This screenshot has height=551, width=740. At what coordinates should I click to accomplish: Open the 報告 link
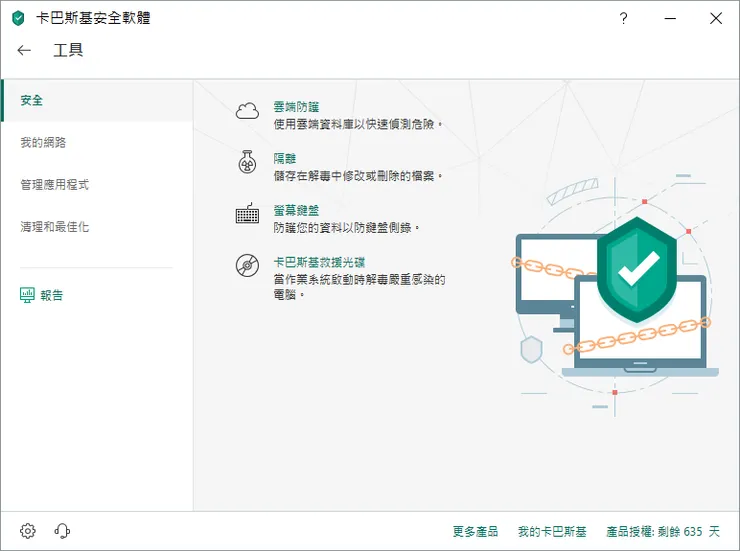point(52,295)
